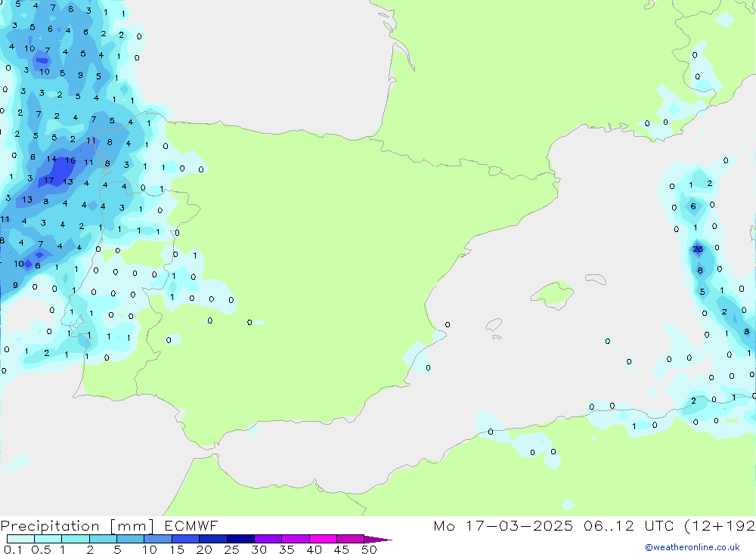Viewport: 756px width, 554px height.
Task: Select the 30–35 mm purple legend swatch
Action: click(x=268, y=540)
